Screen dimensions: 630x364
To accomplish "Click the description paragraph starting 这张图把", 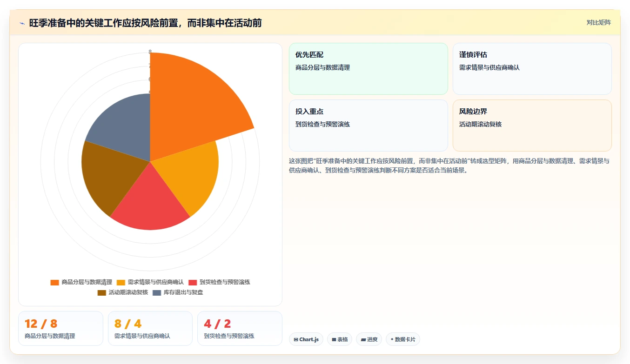I will (x=449, y=165).
